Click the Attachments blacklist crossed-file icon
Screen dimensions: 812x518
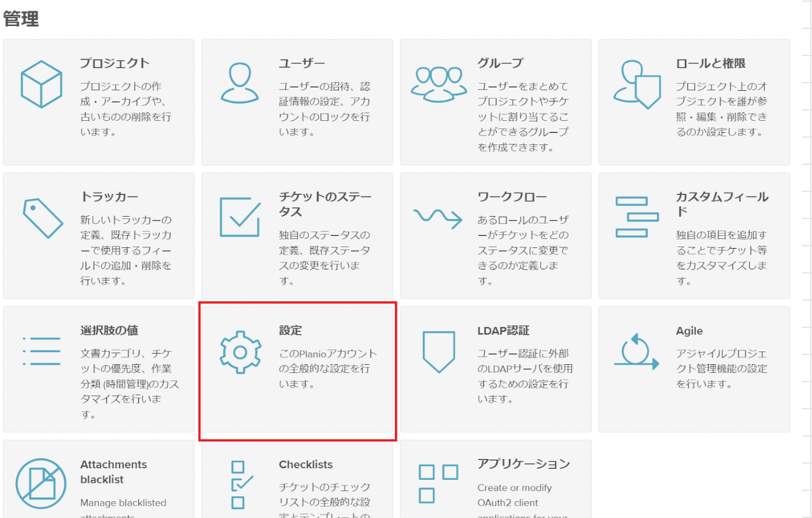click(41, 483)
